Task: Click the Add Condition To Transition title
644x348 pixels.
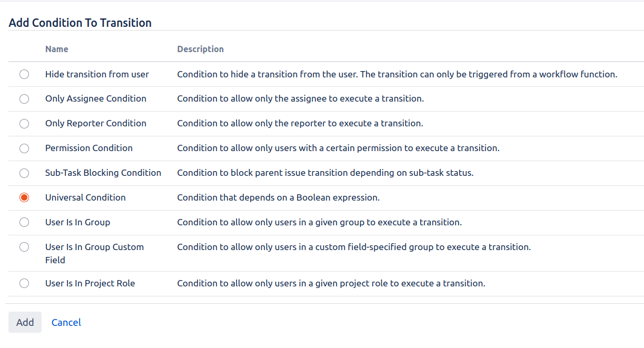Action: [x=80, y=23]
